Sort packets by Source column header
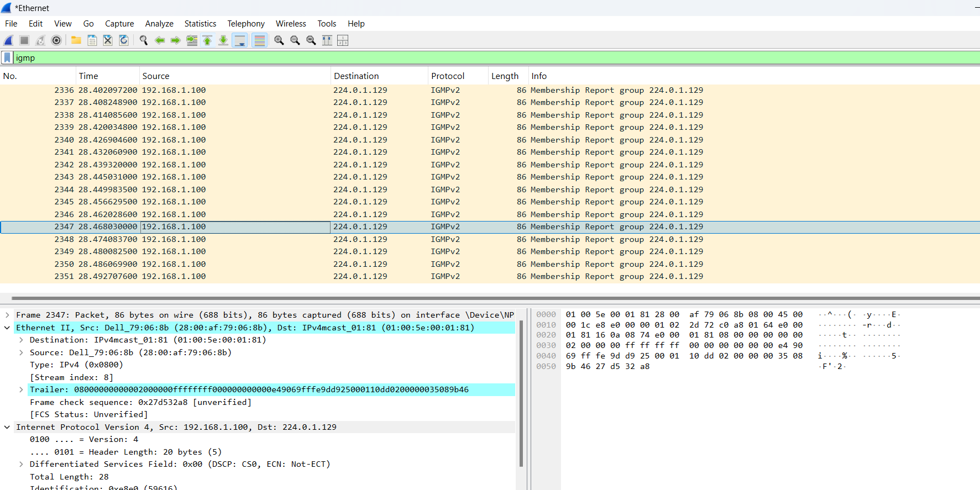980x490 pixels. click(x=235, y=76)
